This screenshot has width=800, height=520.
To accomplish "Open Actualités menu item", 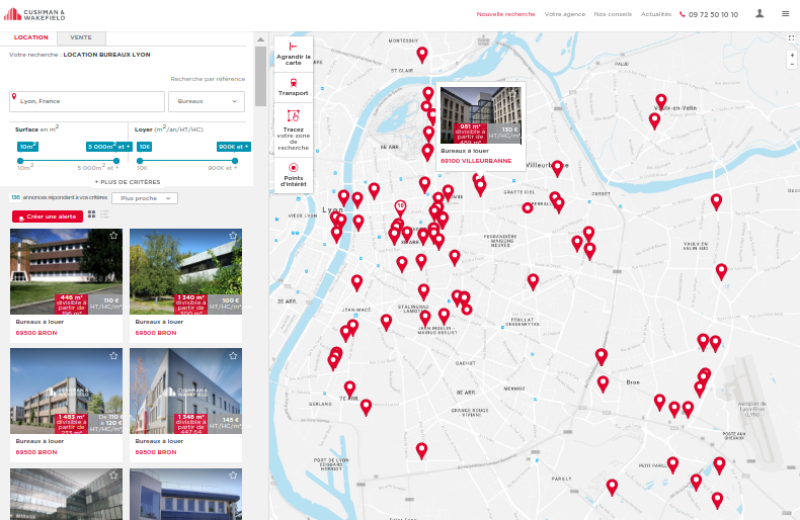I will (x=656, y=14).
